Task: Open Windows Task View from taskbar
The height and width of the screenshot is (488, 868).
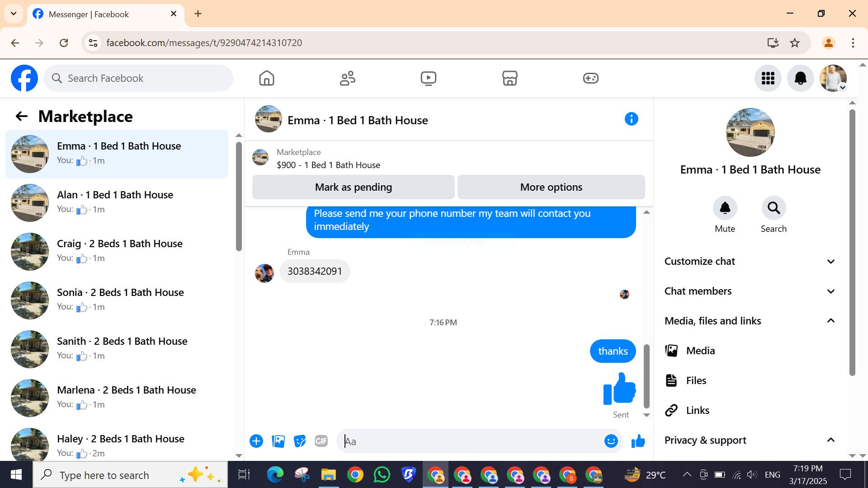Action: 244,474
